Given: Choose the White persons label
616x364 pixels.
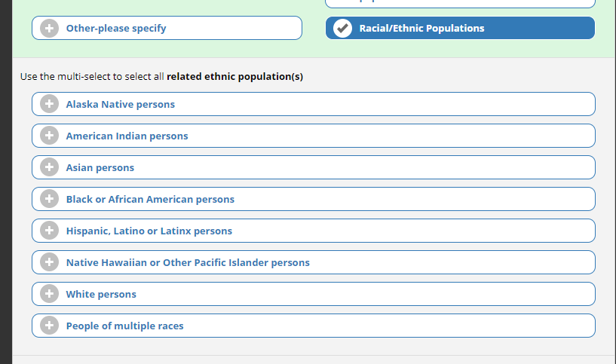Looking at the screenshot, I should (x=101, y=295).
